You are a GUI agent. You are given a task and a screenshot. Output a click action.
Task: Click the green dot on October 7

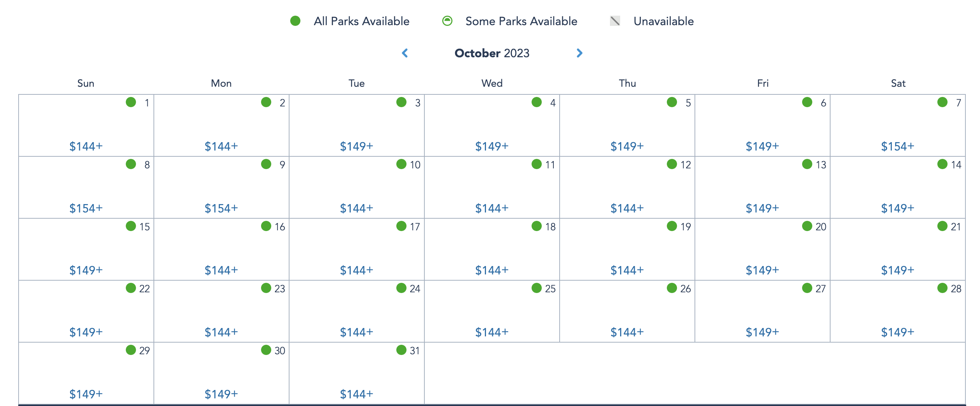click(942, 102)
